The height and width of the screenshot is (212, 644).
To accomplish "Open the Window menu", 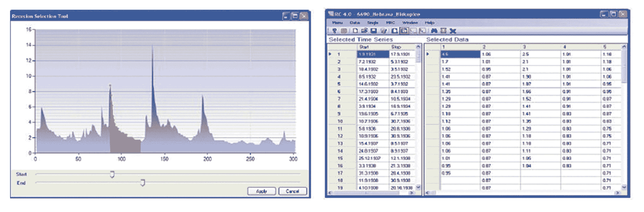I will [410, 23].
